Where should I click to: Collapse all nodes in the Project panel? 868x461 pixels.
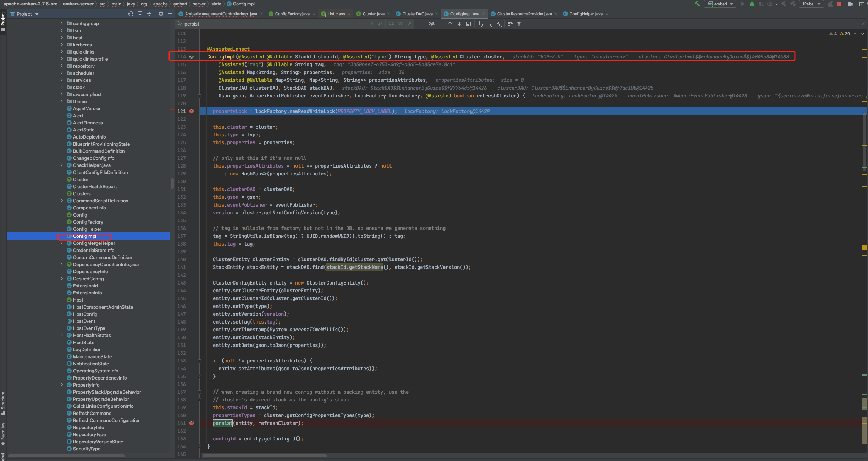149,14
